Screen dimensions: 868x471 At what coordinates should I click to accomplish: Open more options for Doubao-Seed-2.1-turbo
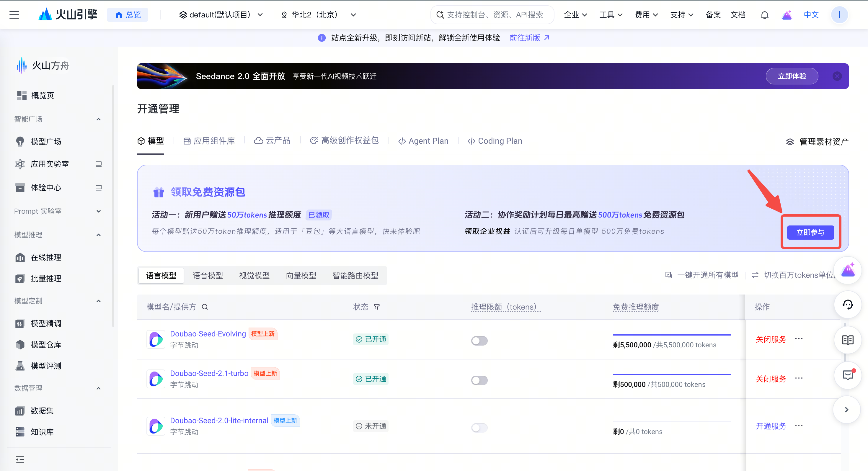(799, 378)
